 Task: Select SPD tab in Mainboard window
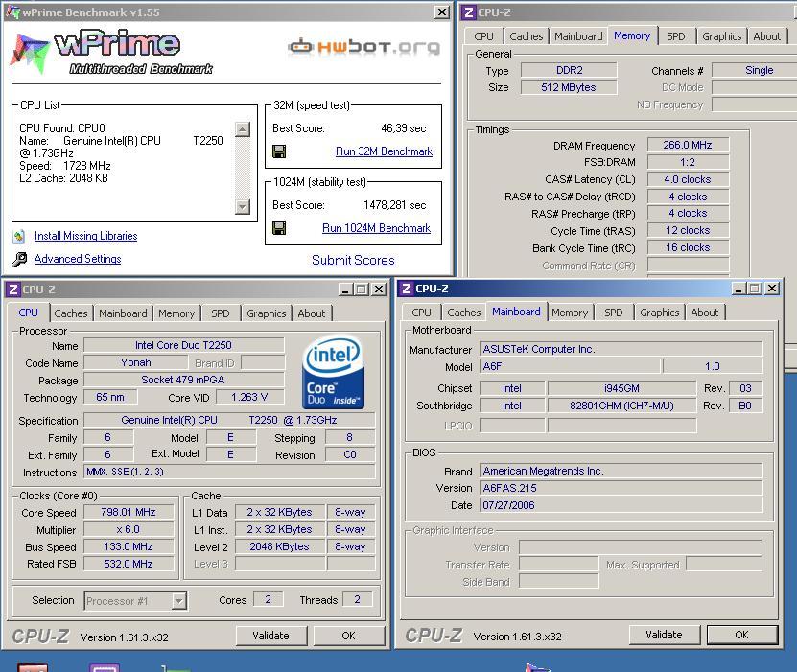pos(614,313)
